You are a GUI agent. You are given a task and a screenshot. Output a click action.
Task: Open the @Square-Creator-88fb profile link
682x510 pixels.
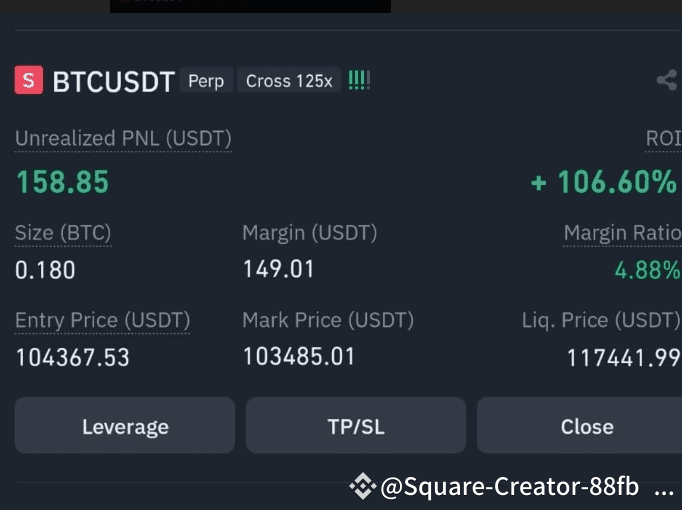coord(509,487)
